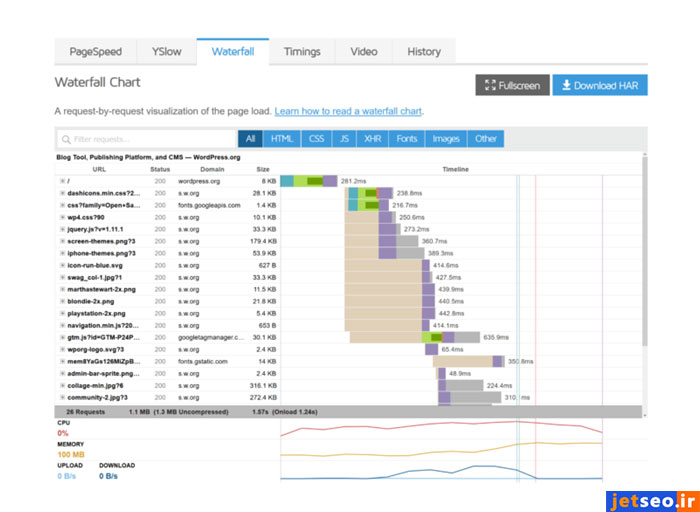Click the Download HAR arrow icon
700x512 pixels.
pos(566,86)
